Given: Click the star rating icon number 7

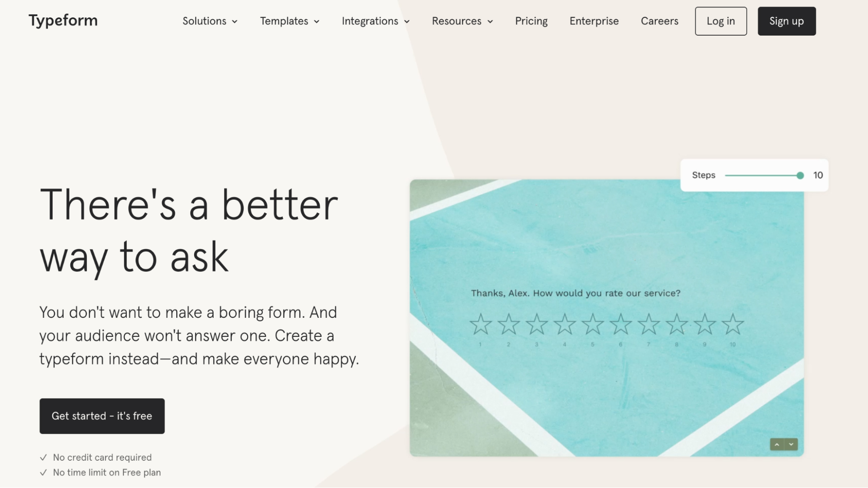Looking at the screenshot, I should pos(649,323).
